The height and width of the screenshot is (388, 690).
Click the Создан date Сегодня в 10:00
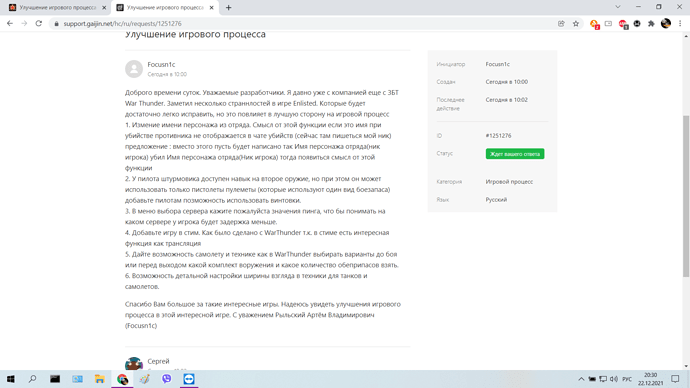506,82
